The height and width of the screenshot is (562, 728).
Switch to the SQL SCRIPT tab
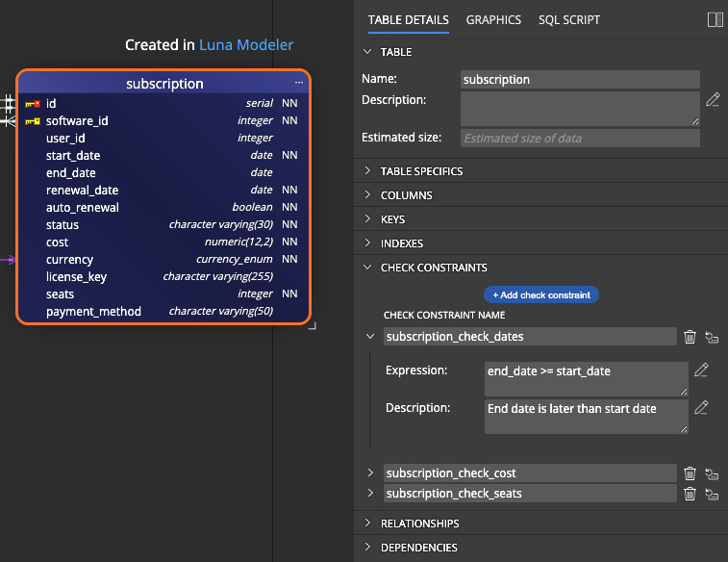click(568, 20)
